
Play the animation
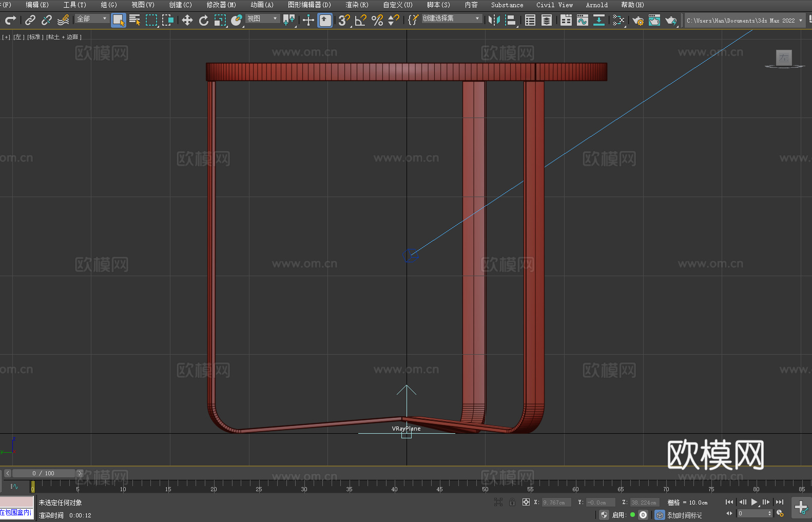tap(754, 502)
